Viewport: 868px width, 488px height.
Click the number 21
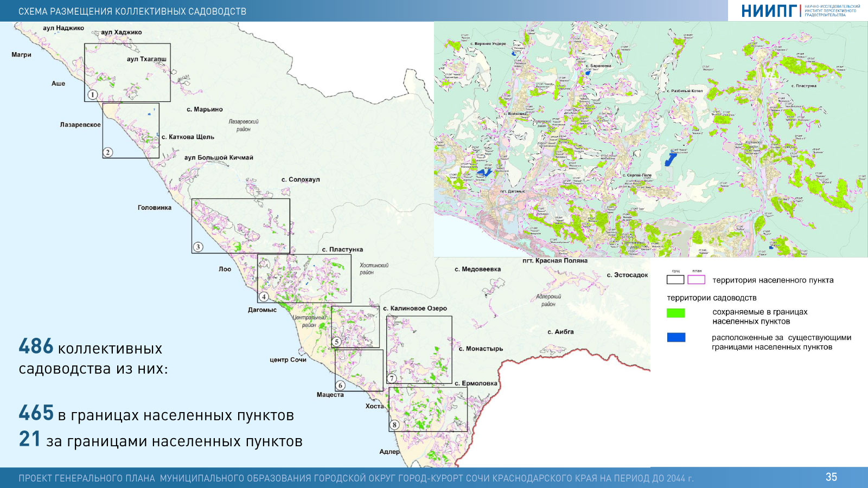point(30,439)
